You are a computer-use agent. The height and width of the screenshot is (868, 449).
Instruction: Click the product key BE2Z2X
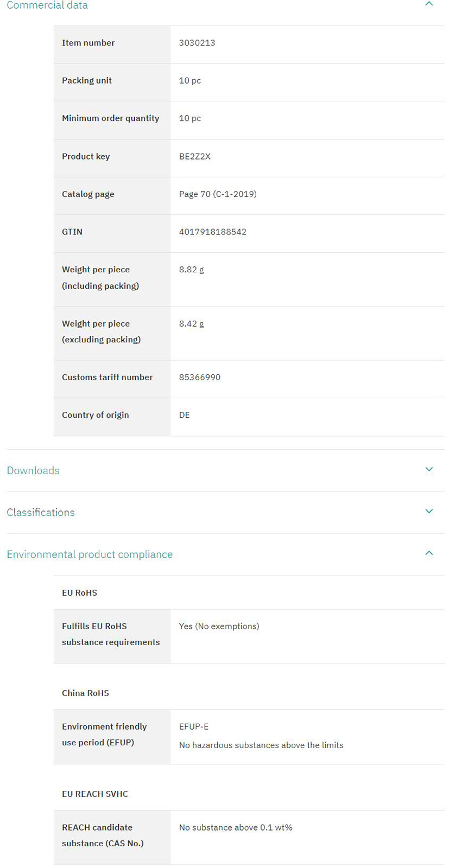tap(195, 156)
